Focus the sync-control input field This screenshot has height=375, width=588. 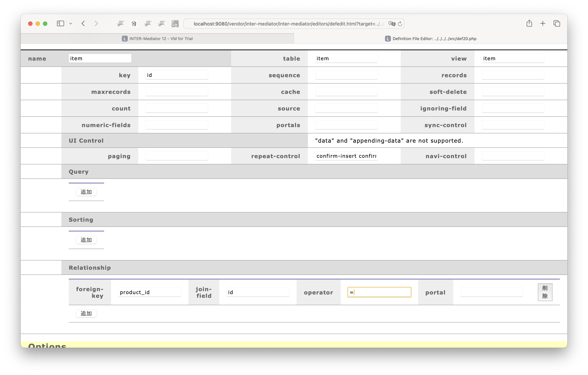click(x=513, y=125)
